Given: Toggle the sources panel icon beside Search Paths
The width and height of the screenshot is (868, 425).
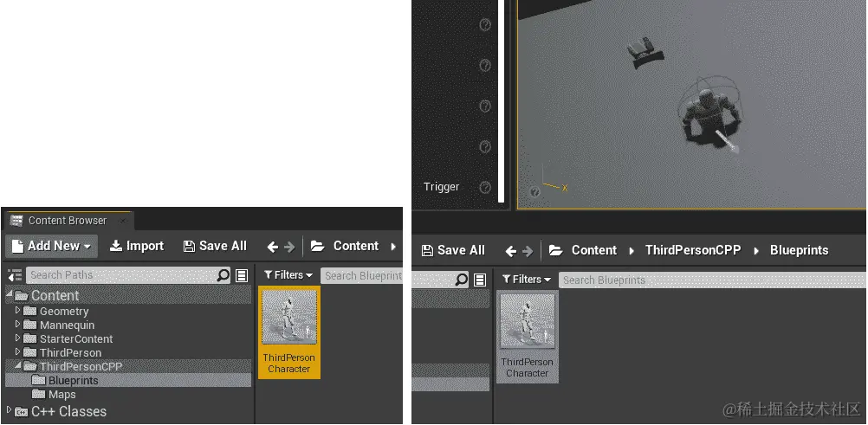Looking at the screenshot, I should pyautogui.click(x=15, y=275).
